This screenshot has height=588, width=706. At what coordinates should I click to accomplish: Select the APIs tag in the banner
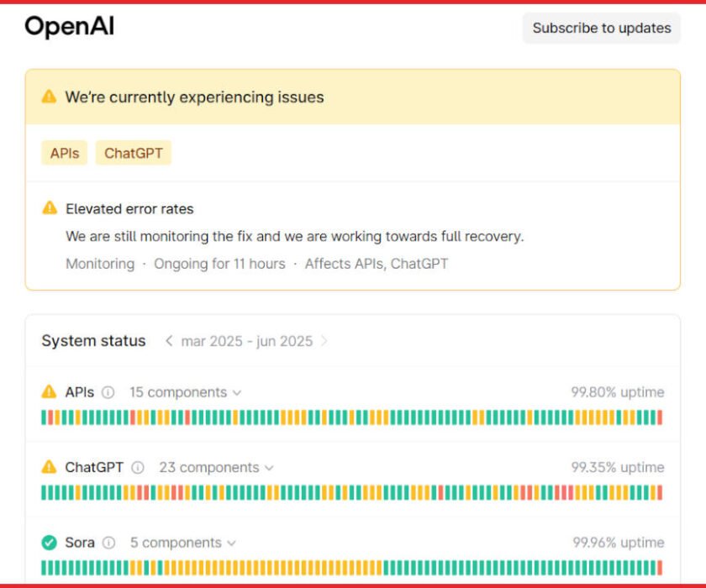tap(65, 153)
